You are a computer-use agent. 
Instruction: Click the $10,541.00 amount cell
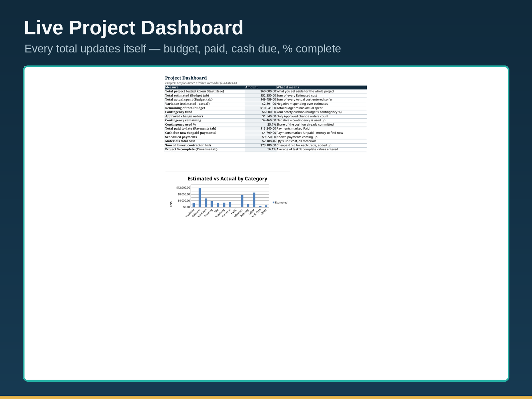(x=260, y=108)
